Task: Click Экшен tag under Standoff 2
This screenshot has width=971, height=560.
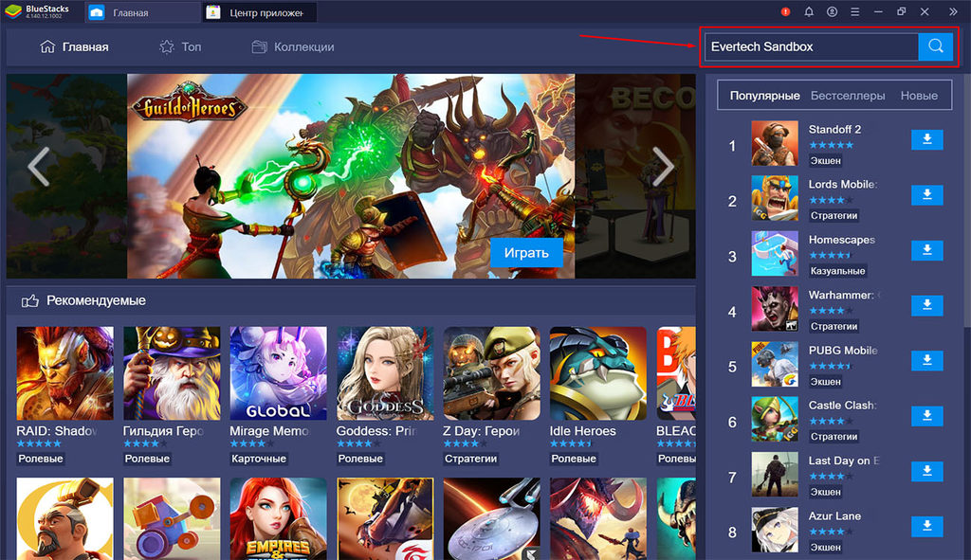Action: 826,161
